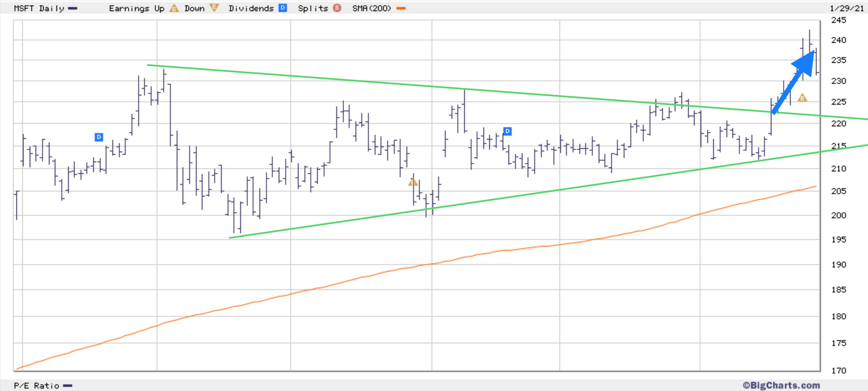This screenshot has width=868, height=391.
Task: Click the MSFT Daily legend line swatch
Action: pyautogui.click(x=73, y=8)
